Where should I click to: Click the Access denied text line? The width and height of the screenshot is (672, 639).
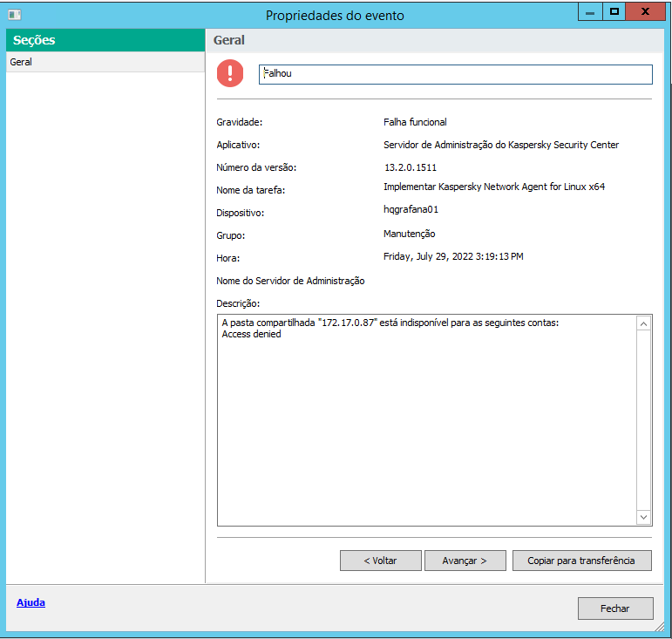252,334
